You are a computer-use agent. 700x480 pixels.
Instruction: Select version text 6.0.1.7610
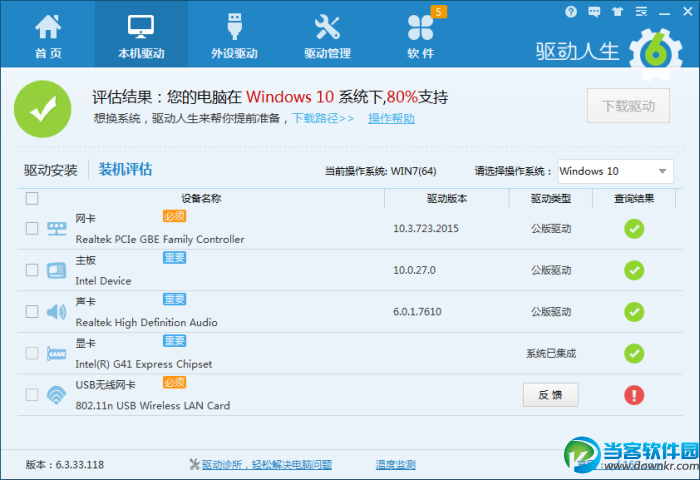[417, 312]
